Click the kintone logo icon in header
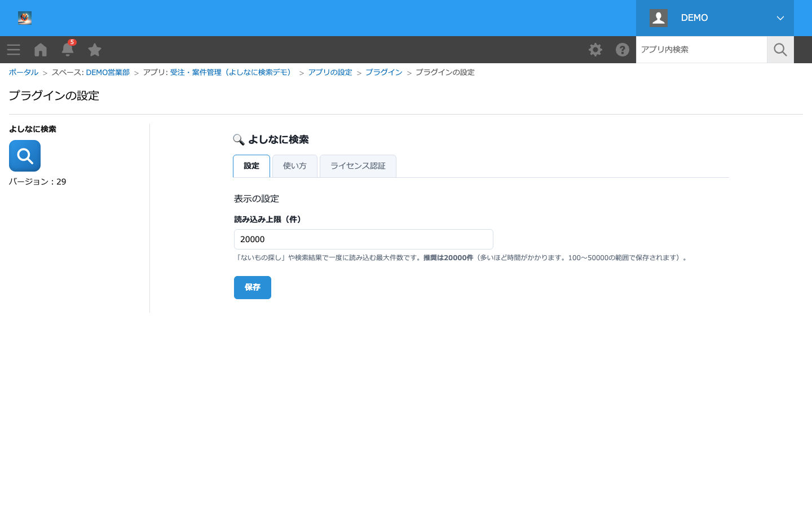The width and height of the screenshot is (812, 508). coord(25,18)
